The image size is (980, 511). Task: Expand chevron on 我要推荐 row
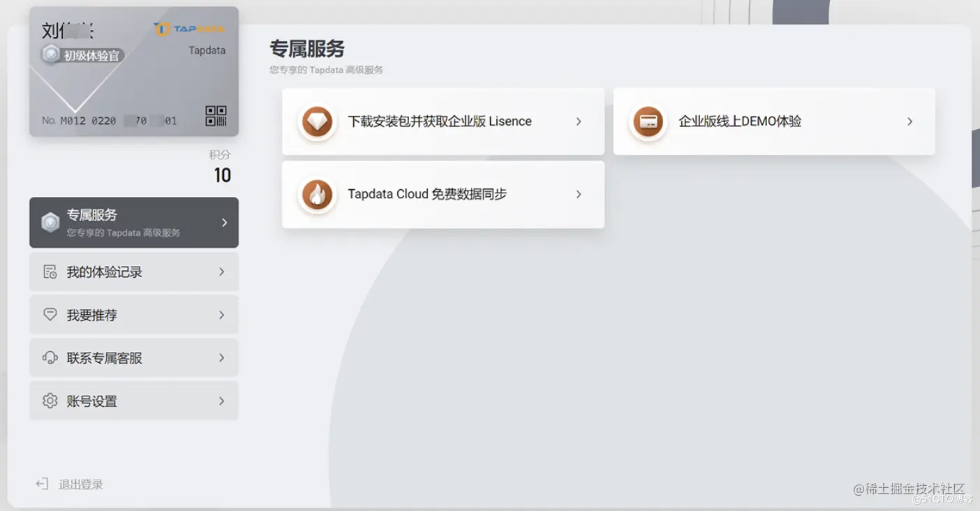pos(222,315)
